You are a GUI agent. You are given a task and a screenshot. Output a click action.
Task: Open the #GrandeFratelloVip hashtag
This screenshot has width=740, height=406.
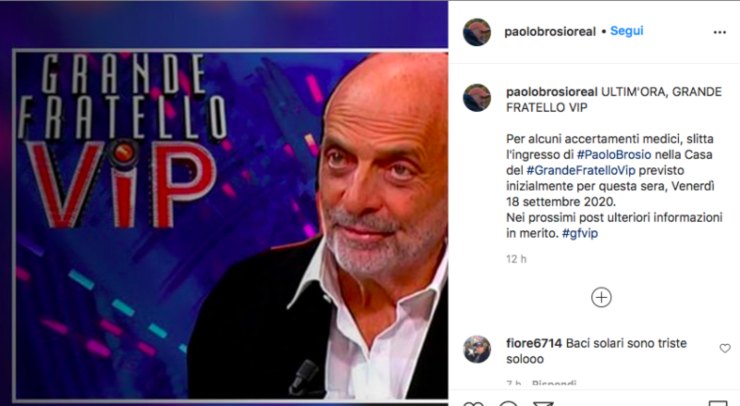[580, 170]
